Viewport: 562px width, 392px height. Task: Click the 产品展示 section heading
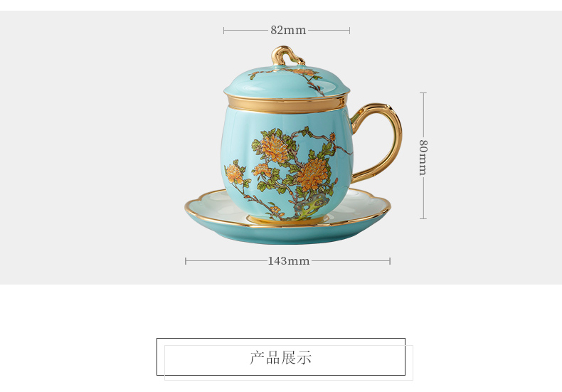click(280, 357)
